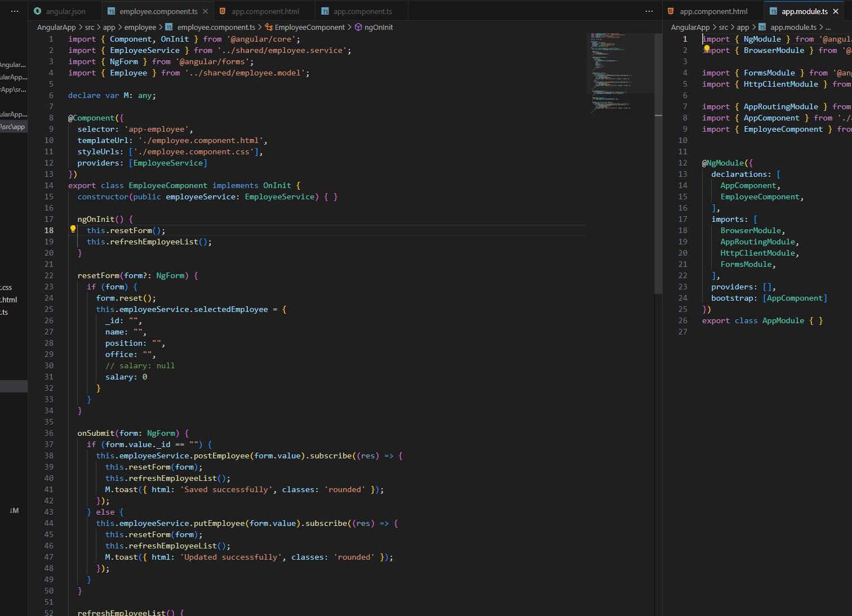Click the lightbulb icon in app.module.ts editor
Viewport: 852px width, 616px height.
(707, 48)
